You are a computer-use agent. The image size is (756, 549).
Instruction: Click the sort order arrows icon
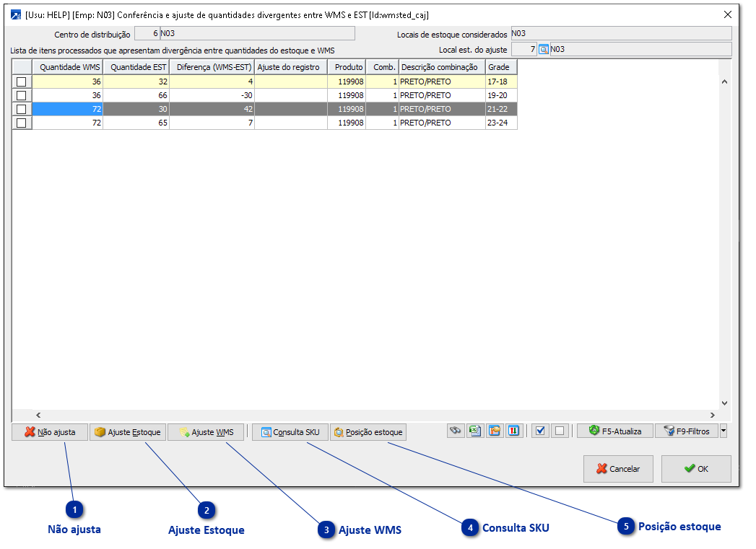click(x=513, y=431)
